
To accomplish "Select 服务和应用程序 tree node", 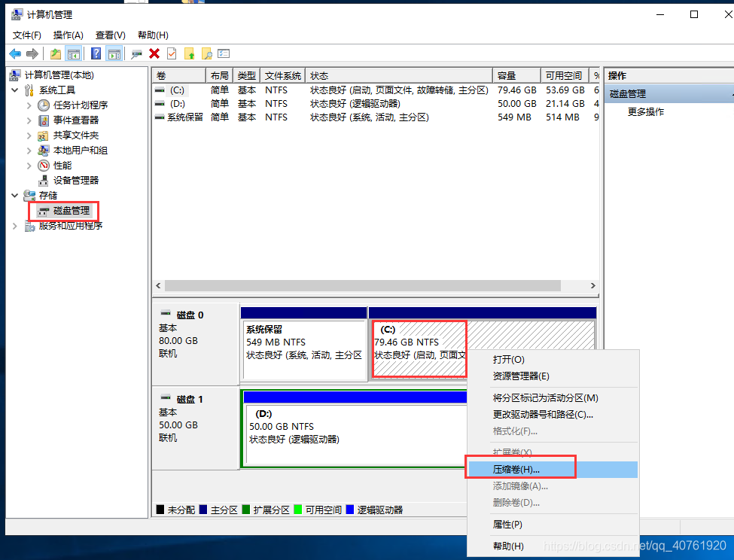I will (x=71, y=226).
